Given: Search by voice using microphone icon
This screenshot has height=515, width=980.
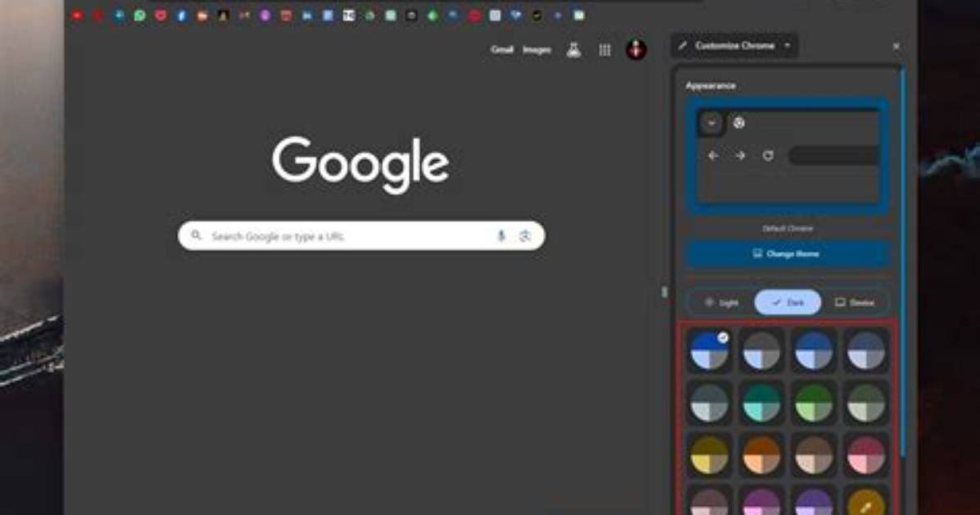Looking at the screenshot, I should (x=501, y=236).
